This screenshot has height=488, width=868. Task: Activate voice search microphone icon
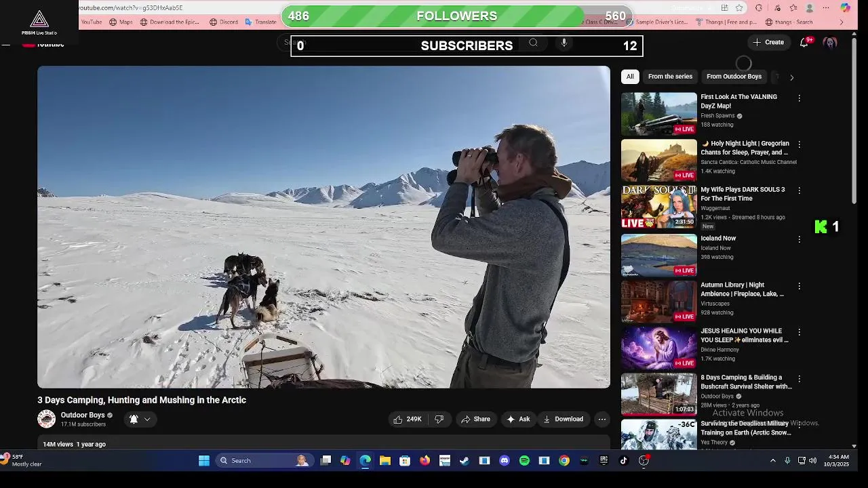(564, 43)
